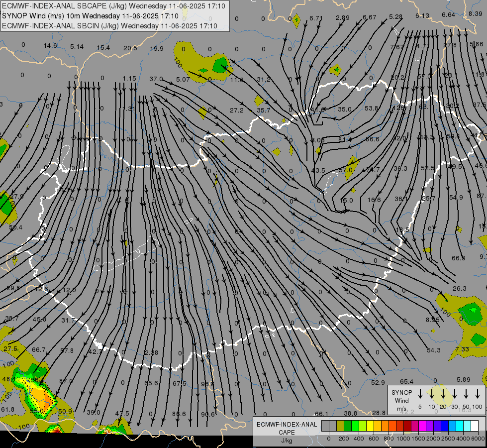Click the 12.0 value on the map
This screenshot has width=487, height=448.
point(69,290)
